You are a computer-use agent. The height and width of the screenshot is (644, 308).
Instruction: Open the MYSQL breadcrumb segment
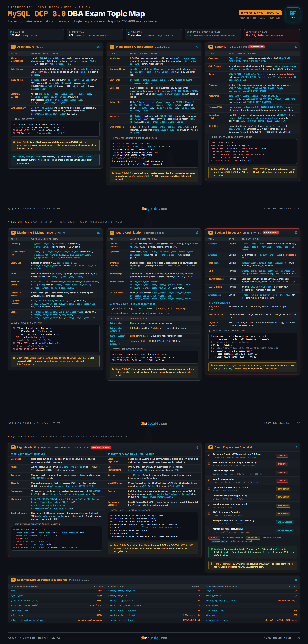click(69, 7)
